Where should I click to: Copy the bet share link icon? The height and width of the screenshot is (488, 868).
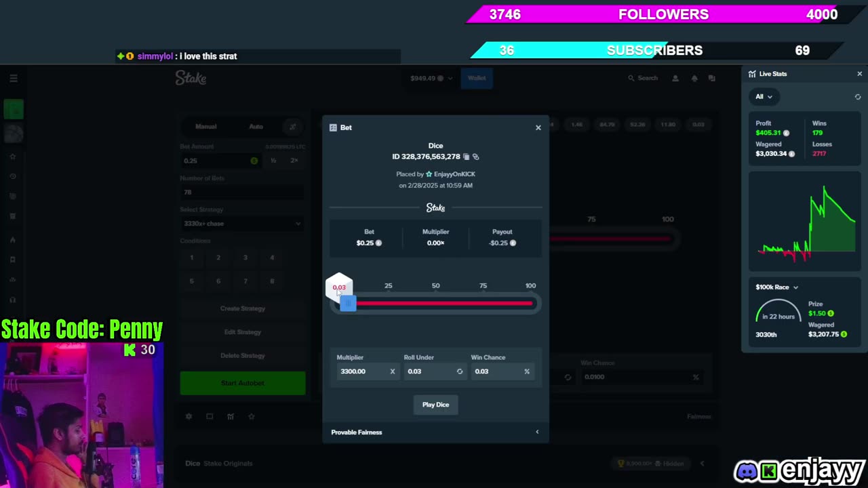(x=475, y=157)
